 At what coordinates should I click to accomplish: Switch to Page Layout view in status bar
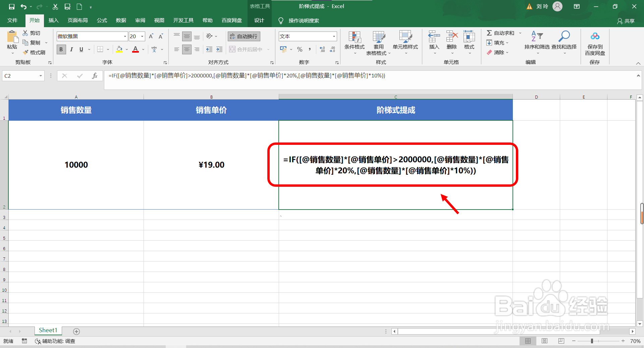tap(544, 341)
